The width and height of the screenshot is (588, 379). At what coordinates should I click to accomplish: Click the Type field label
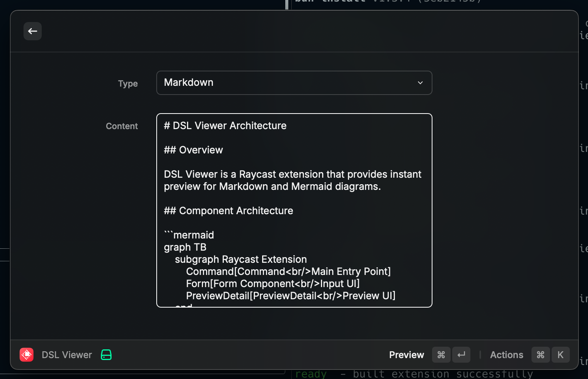[128, 84]
